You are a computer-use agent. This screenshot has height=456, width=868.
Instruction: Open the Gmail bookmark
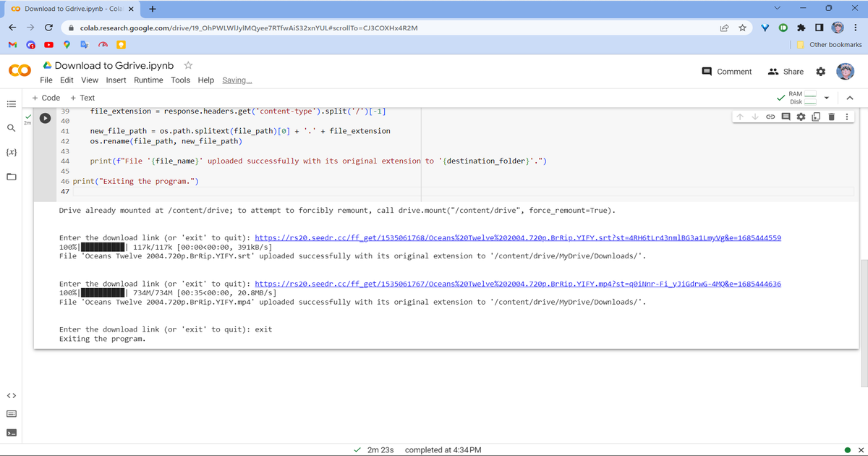[x=12, y=45]
